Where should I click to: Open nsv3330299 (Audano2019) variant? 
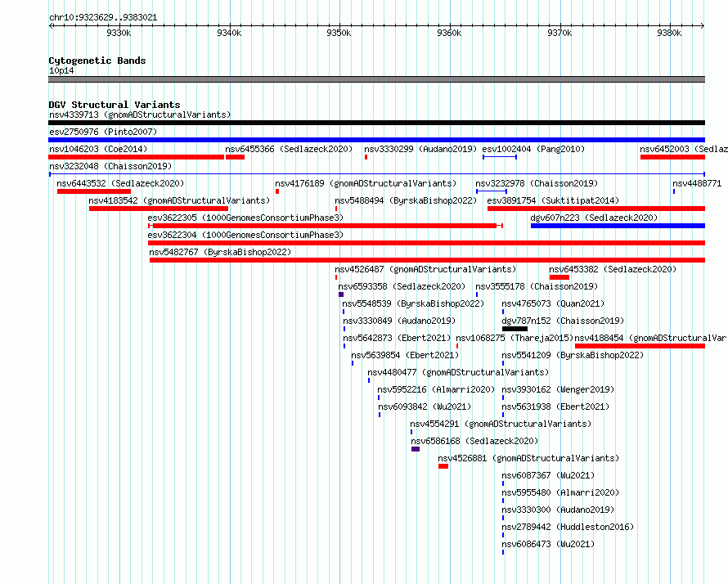(x=420, y=149)
